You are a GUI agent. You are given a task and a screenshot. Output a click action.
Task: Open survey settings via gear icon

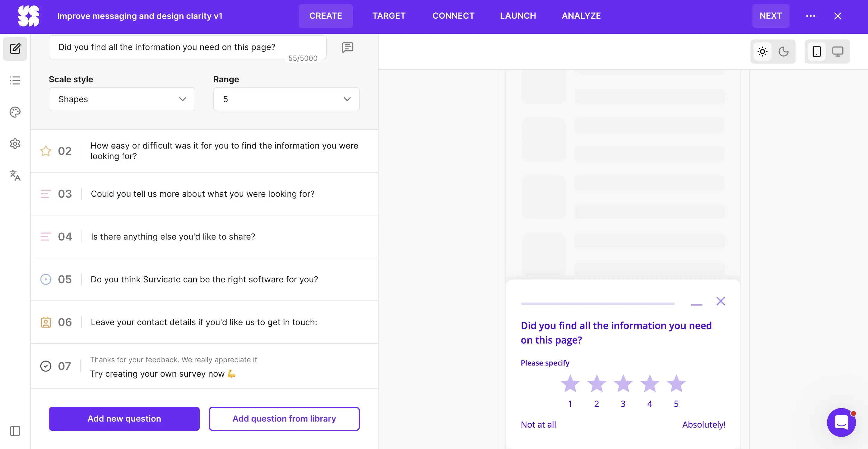(x=15, y=143)
